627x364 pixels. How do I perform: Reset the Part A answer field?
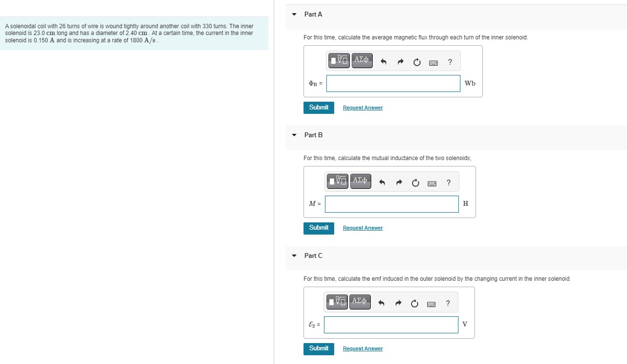(417, 62)
